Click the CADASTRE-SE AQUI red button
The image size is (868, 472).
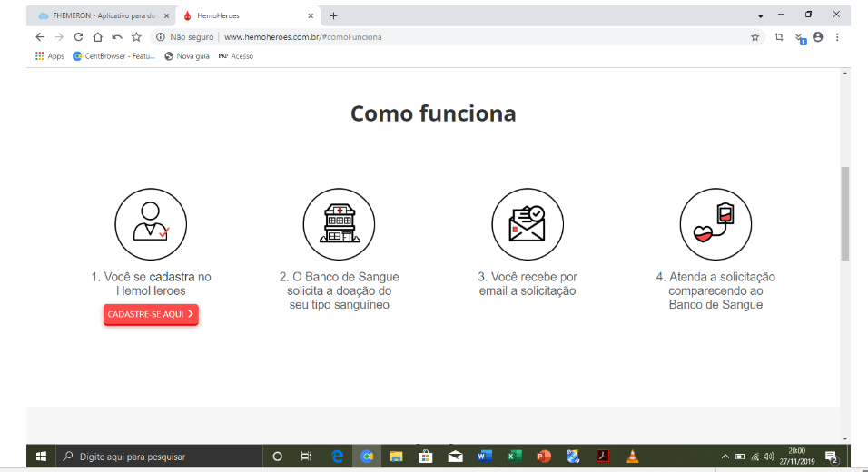(x=151, y=314)
